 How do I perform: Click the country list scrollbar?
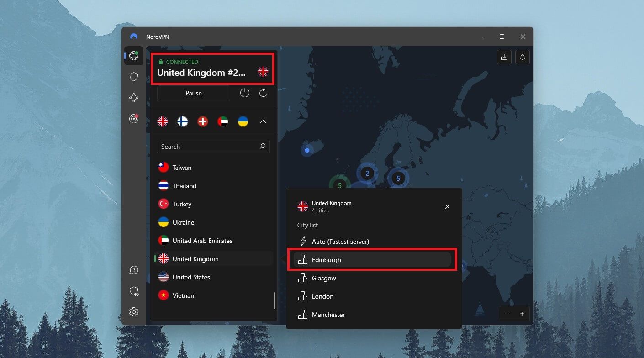pos(275,300)
